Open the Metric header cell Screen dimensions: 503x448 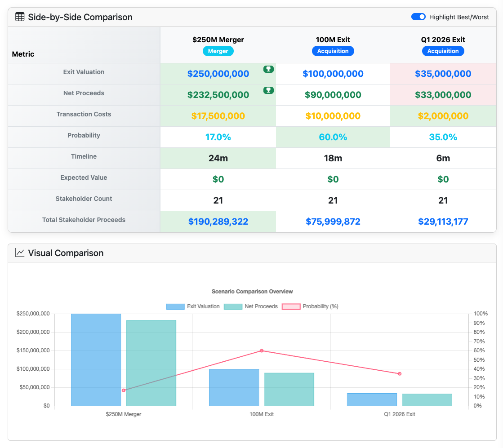point(23,54)
